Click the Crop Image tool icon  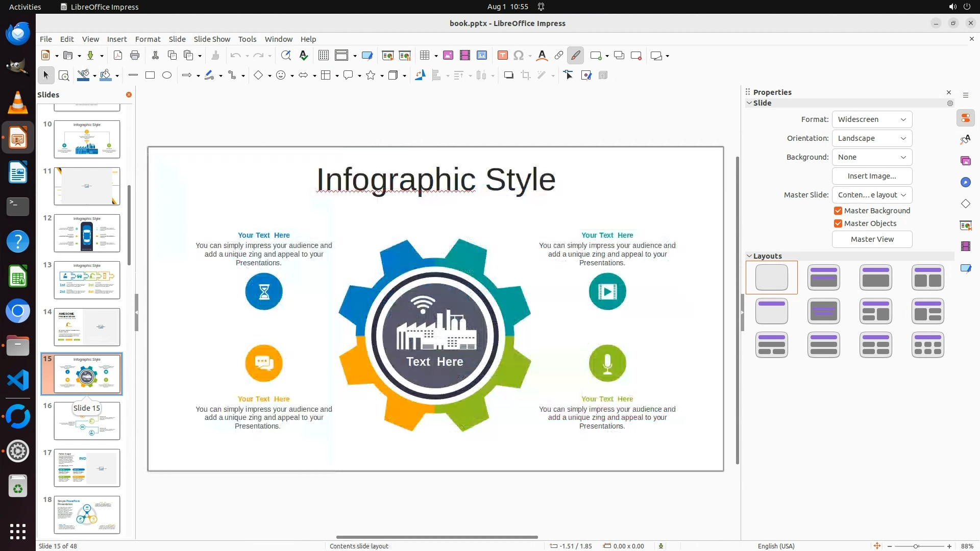526,76
